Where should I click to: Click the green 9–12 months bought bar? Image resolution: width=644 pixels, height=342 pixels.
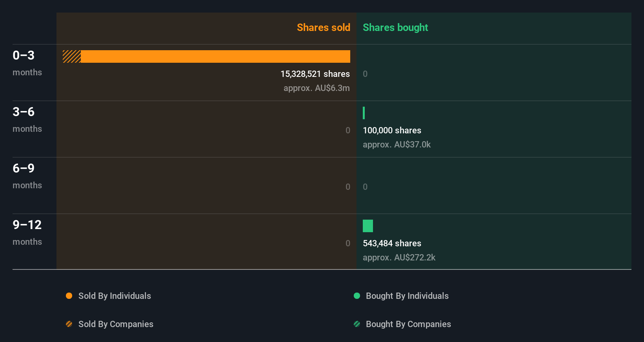pos(368,226)
